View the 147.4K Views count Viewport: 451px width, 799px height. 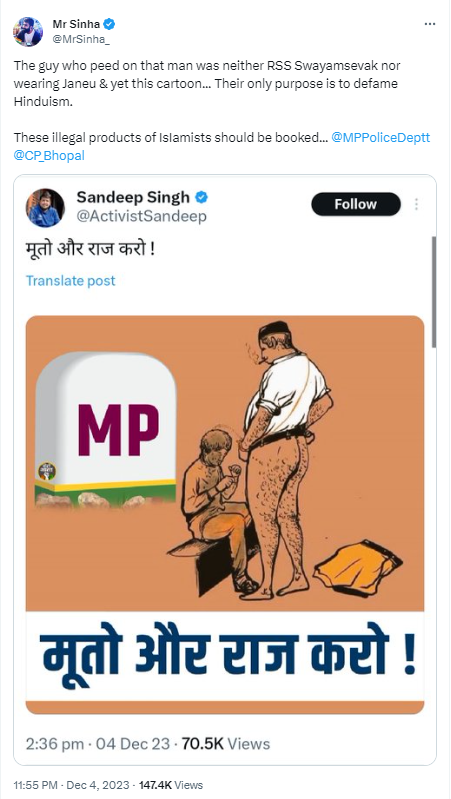click(x=170, y=785)
